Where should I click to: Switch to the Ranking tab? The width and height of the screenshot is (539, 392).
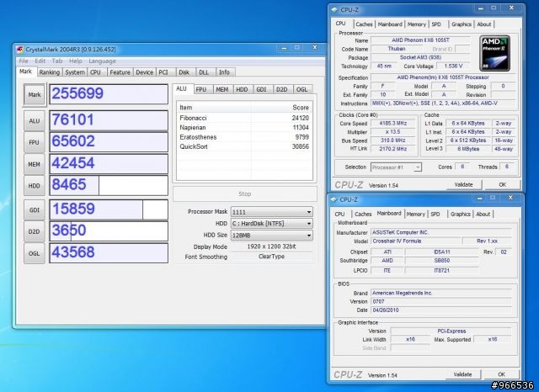(49, 72)
